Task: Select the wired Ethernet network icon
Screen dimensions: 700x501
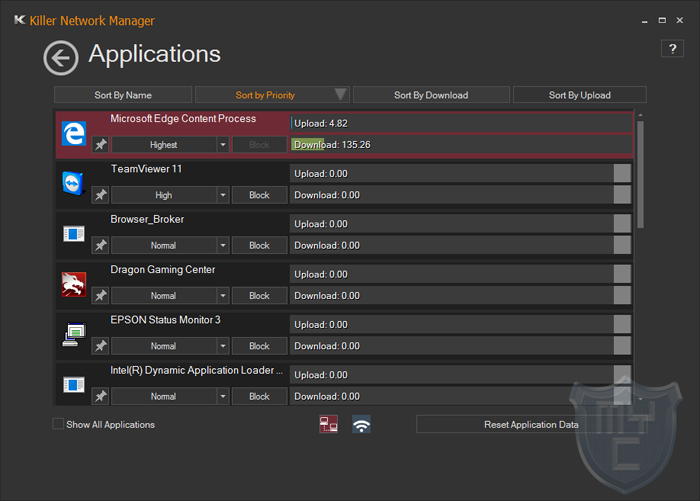Action: [329, 424]
